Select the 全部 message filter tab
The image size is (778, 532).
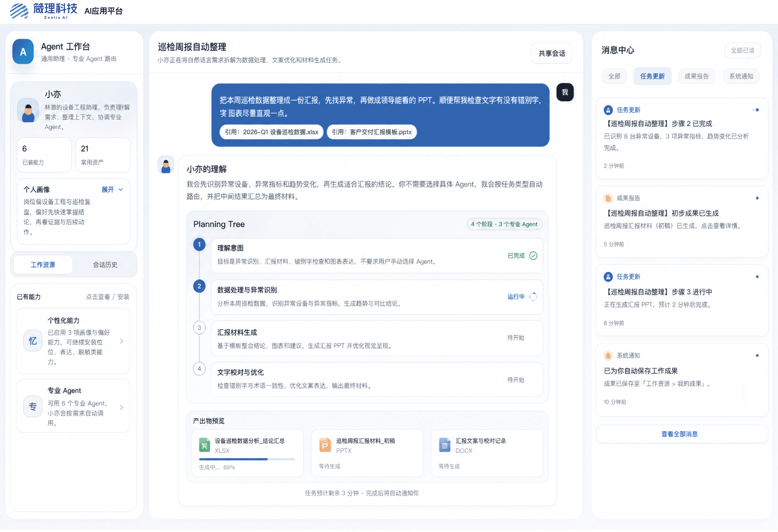pos(614,76)
